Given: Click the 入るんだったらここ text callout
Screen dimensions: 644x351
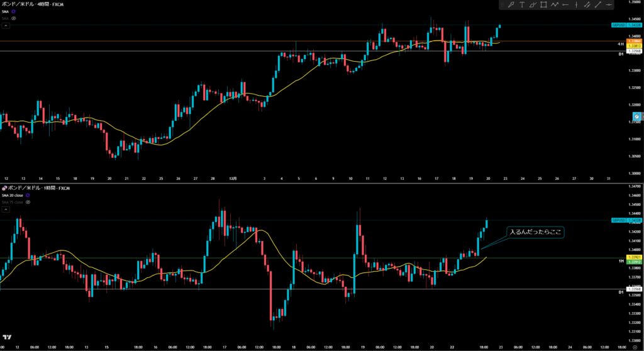Looking at the screenshot, I should 535,232.
